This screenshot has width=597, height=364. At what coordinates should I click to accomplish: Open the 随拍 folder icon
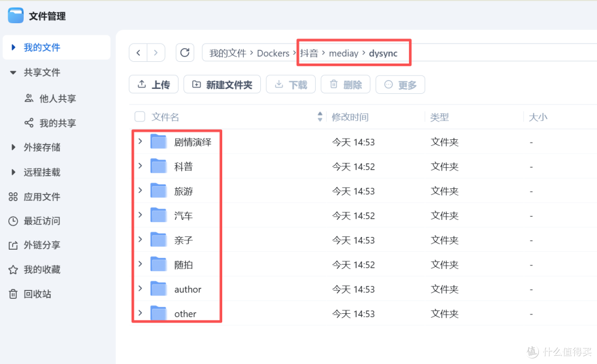click(x=159, y=265)
